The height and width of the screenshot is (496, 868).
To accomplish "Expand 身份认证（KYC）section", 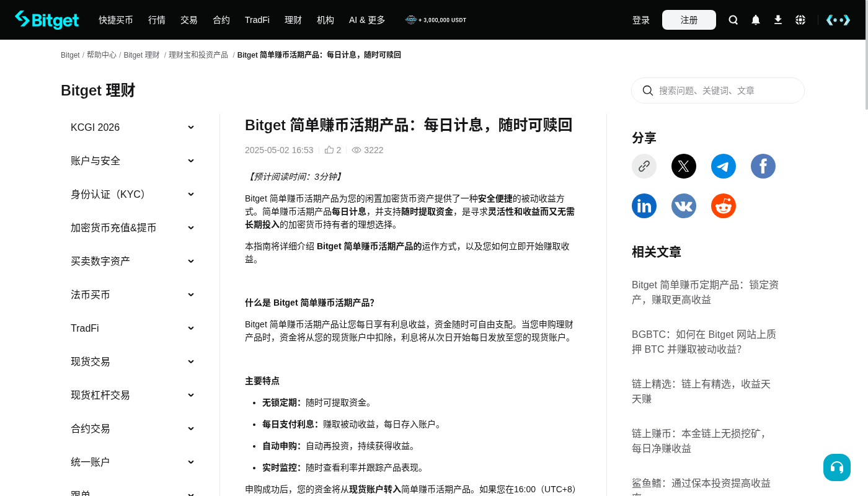I will click(133, 194).
